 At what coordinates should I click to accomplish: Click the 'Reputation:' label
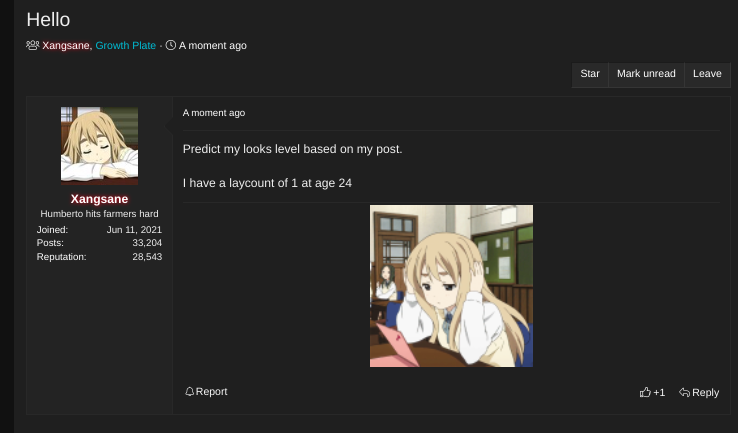[62, 257]
